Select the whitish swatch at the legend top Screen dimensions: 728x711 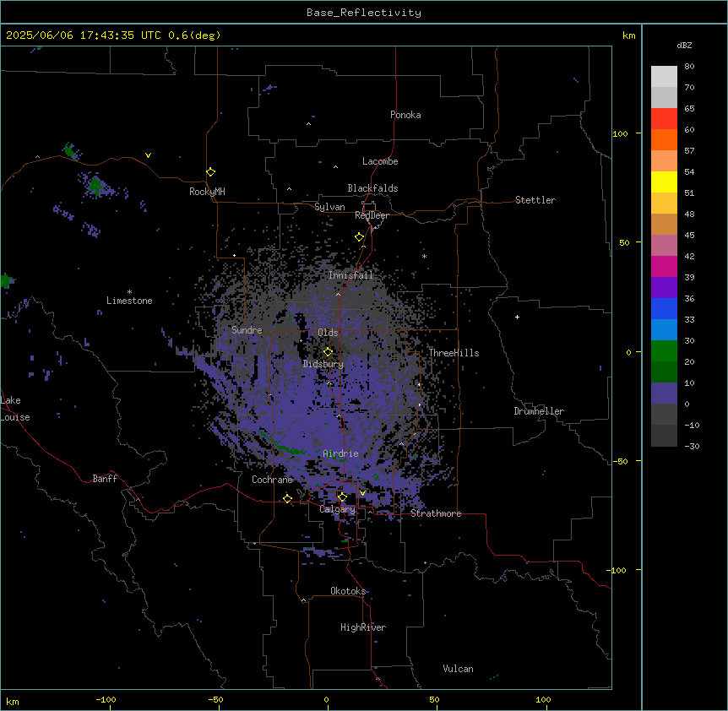[x=664, y=76]
